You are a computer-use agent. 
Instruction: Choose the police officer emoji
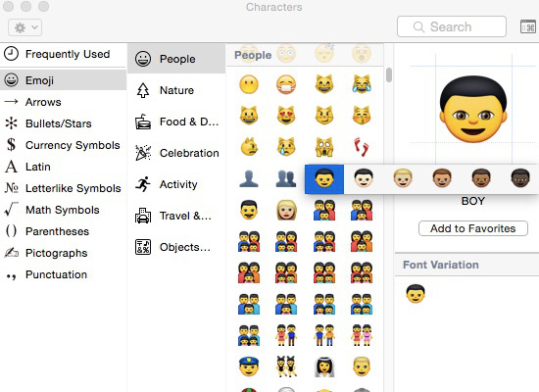[x=249, y=367]
